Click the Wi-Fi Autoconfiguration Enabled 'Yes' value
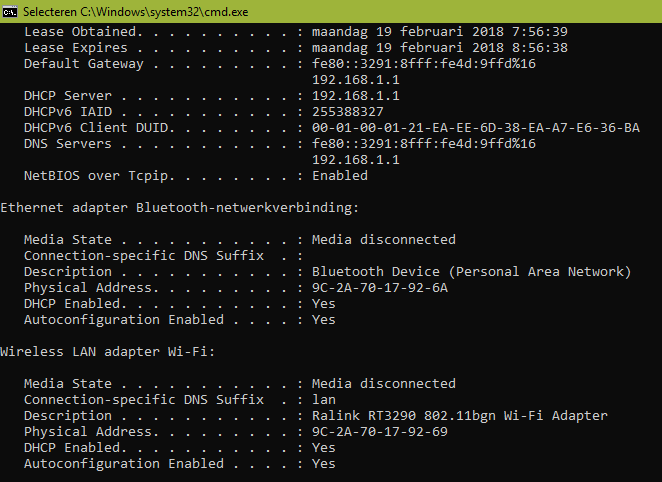The width and height of the screenshot is (662, 482). pyautogui.click(x=324, y=464)
